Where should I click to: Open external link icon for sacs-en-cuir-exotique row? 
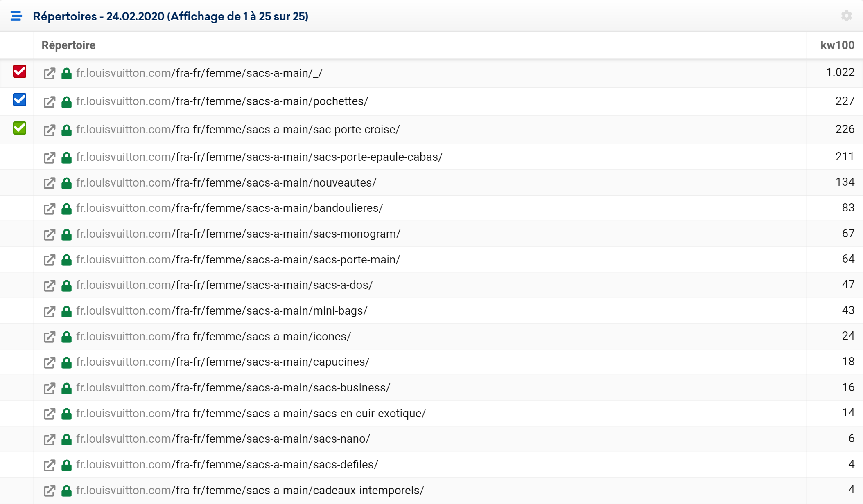click(50, 414)
